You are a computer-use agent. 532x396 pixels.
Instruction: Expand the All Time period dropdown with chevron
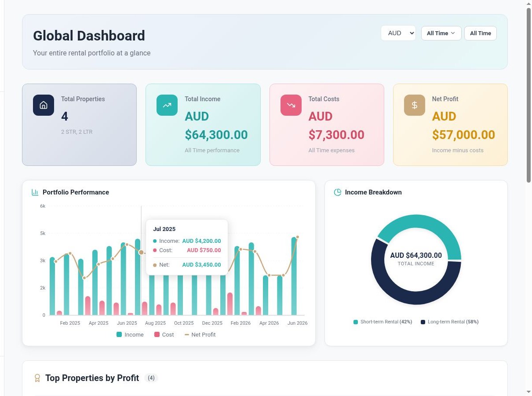tap(441, 33)
